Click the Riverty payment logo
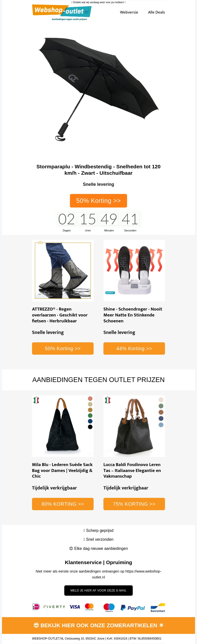Viewport: 197px width, 644px height. coord(54,607)
